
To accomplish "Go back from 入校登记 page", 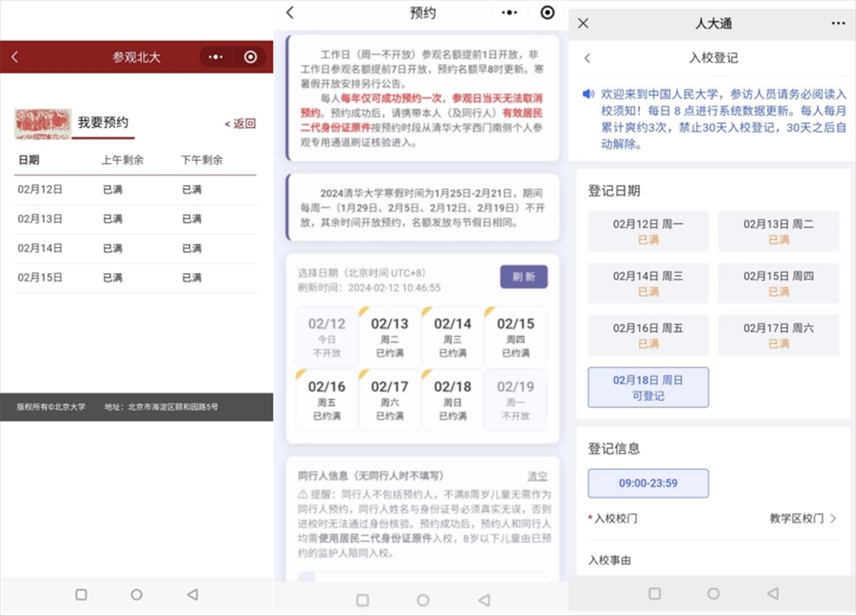I will 588,58.
